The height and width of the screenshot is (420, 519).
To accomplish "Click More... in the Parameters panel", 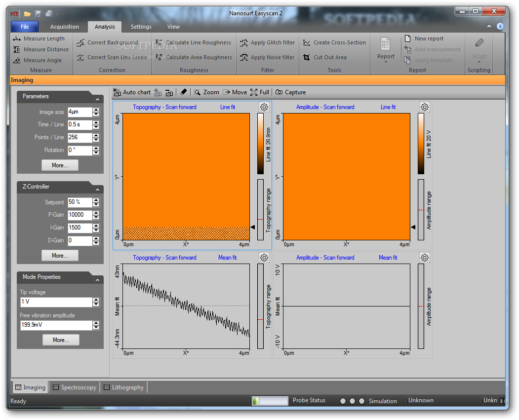I will tap(60, 165).
